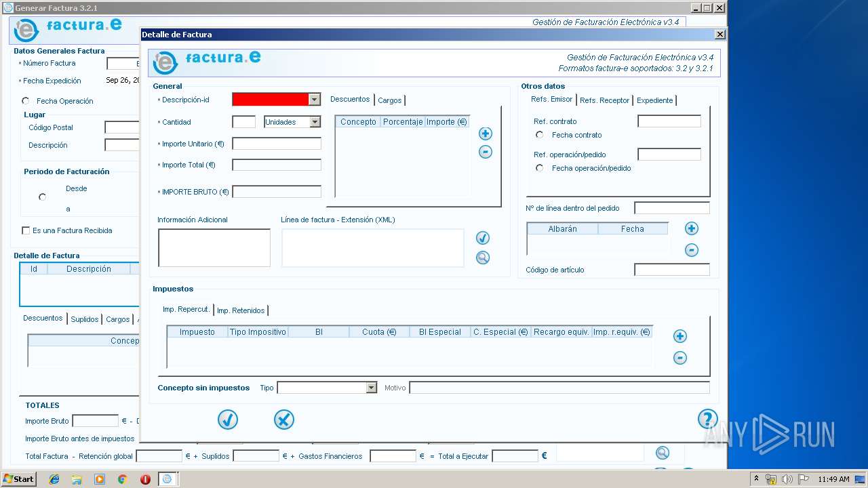Click Tipo Impositivo column header
The height and width of the screenshot is (488, 868).
pyautogui.click(x=258, y=332)
